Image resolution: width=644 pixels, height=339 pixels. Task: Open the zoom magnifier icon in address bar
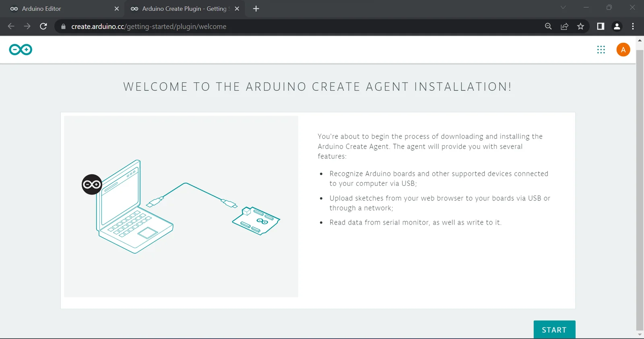point(548,26)
